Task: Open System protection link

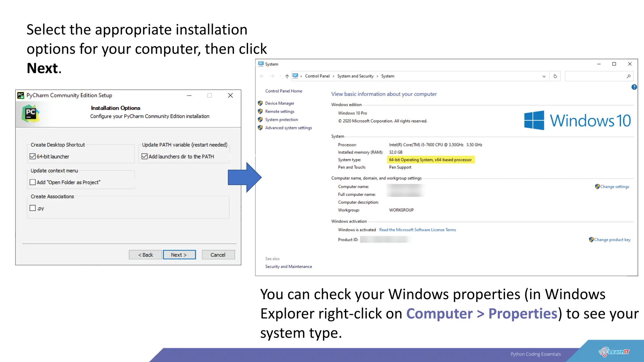Action: point(281,120)
